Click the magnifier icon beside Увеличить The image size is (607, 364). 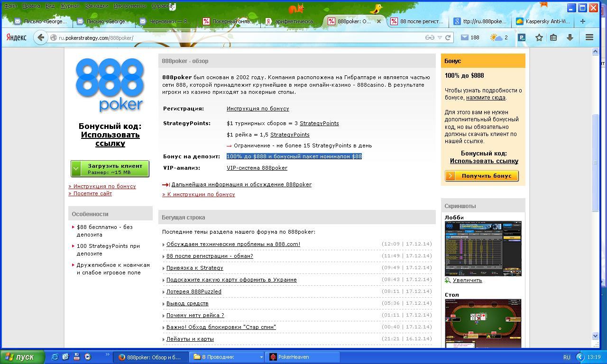coord(448,280)
